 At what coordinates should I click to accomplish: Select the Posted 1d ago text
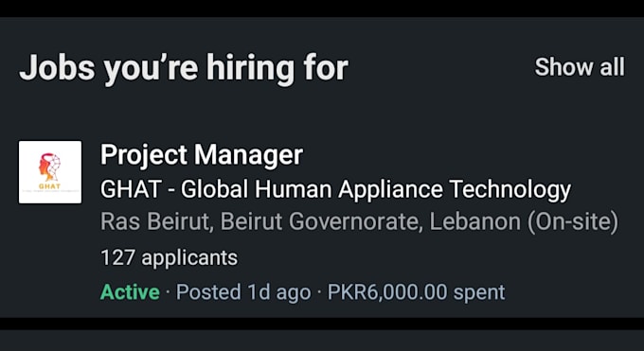coord(243,292)
